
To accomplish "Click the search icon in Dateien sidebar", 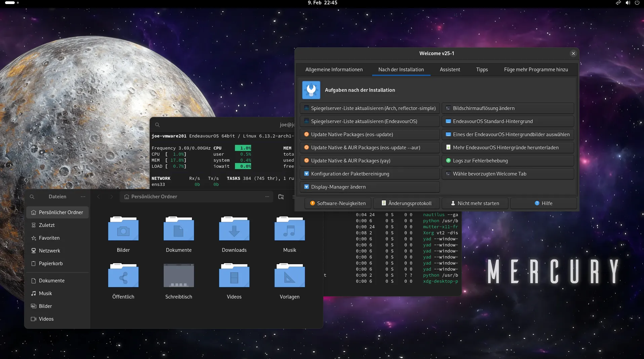I will [32, 197].
